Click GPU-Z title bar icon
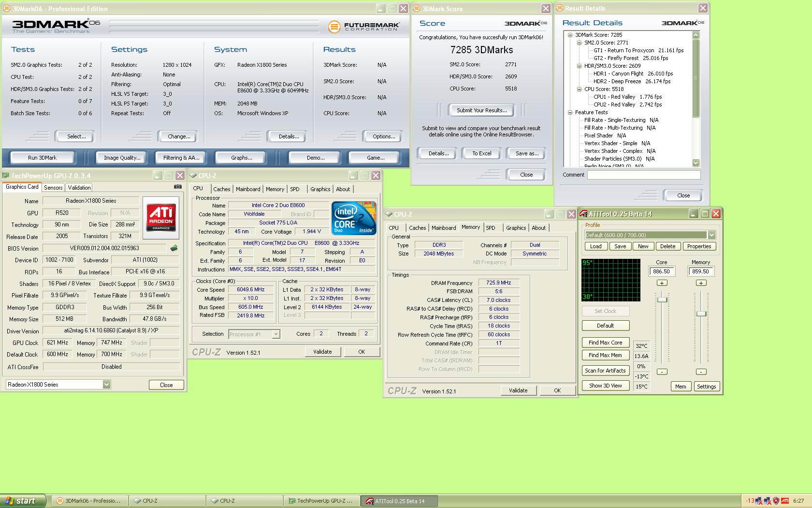Image resolution: width=812 pixels, height=508 pixels. 6,176
